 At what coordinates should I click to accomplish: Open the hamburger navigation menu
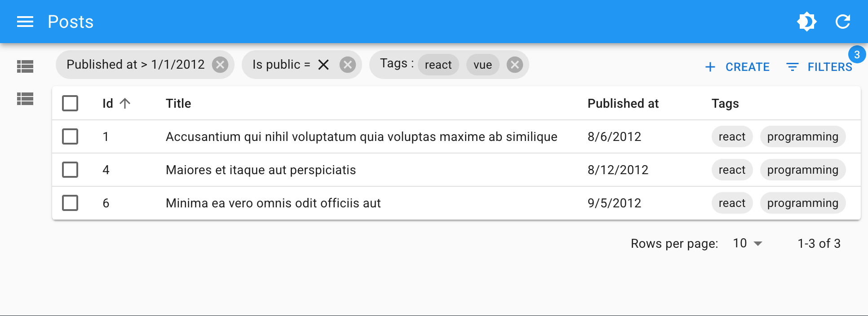pyautogui.click(x=25, y=22)
